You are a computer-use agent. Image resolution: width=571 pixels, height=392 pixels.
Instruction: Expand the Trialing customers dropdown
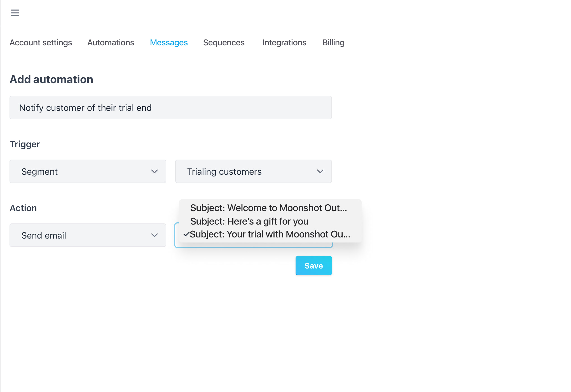coord(253,171)
